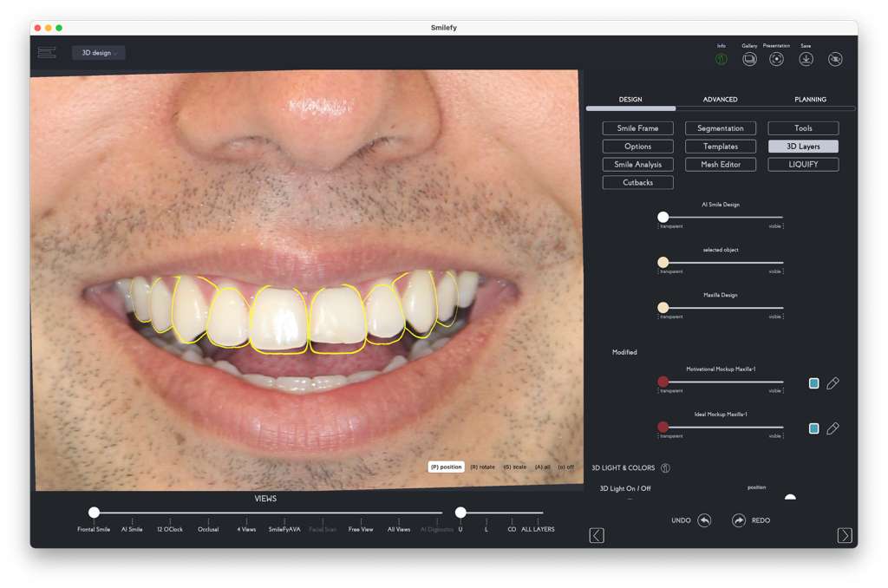Select the (S) scale mode option

tap(514, 467)
